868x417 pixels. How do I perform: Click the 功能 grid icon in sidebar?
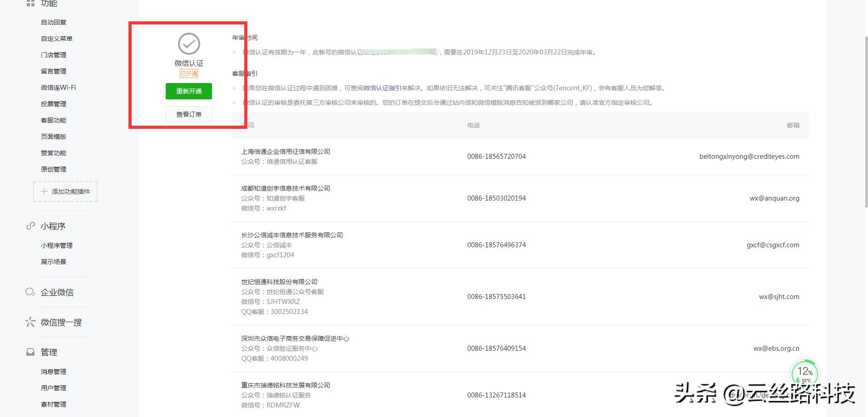(30, 3)
